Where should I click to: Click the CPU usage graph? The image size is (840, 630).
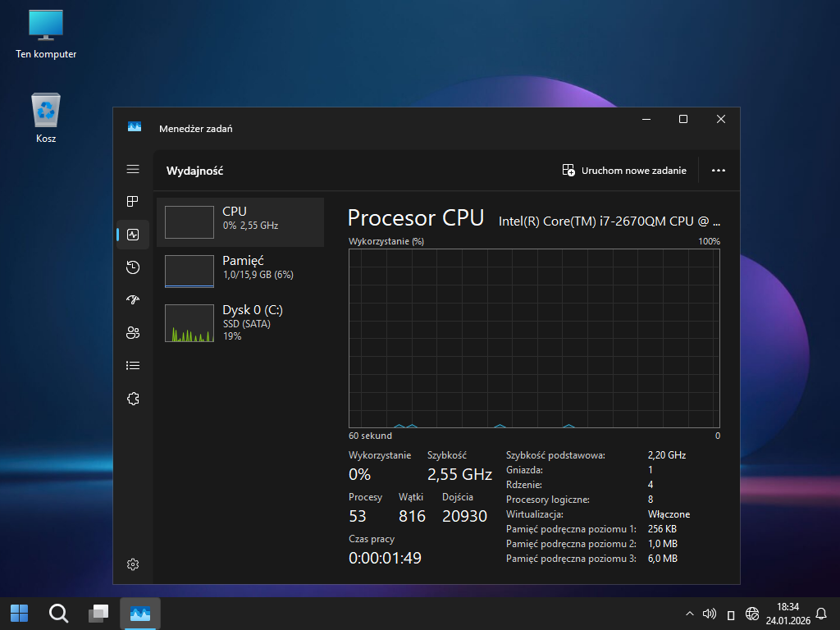pyautogui.click(x=534, y=338)
